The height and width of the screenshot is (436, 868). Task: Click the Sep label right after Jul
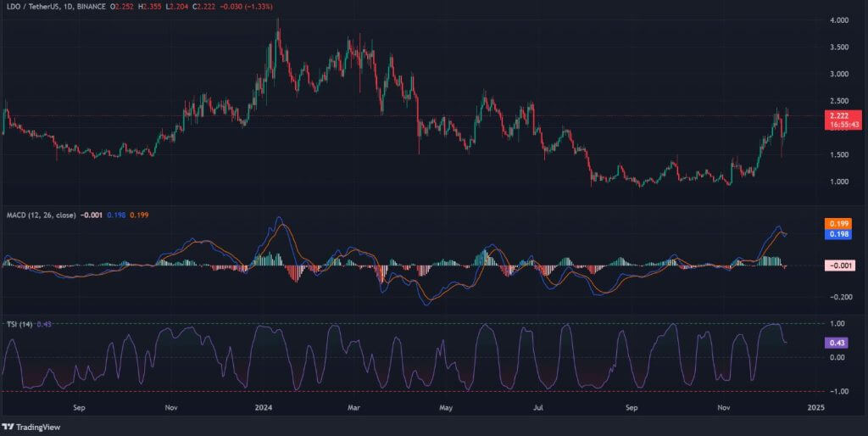tap(632, 408)
